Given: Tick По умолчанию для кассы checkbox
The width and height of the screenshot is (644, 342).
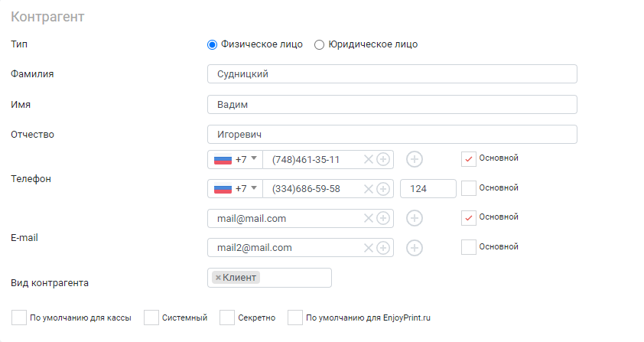Looking at the screenshot, I should click(19, 318).
